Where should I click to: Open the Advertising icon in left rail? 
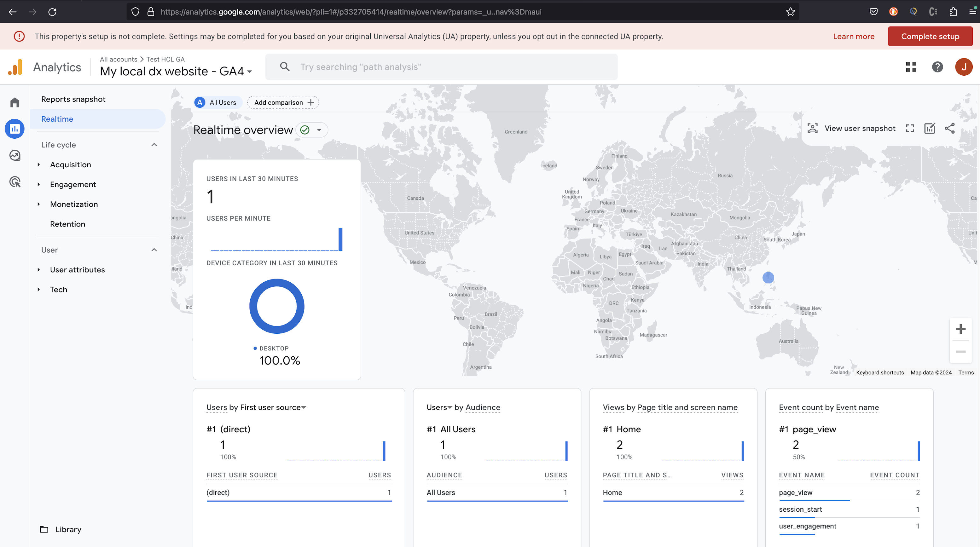pyautogui.click(x=15, y=182)
